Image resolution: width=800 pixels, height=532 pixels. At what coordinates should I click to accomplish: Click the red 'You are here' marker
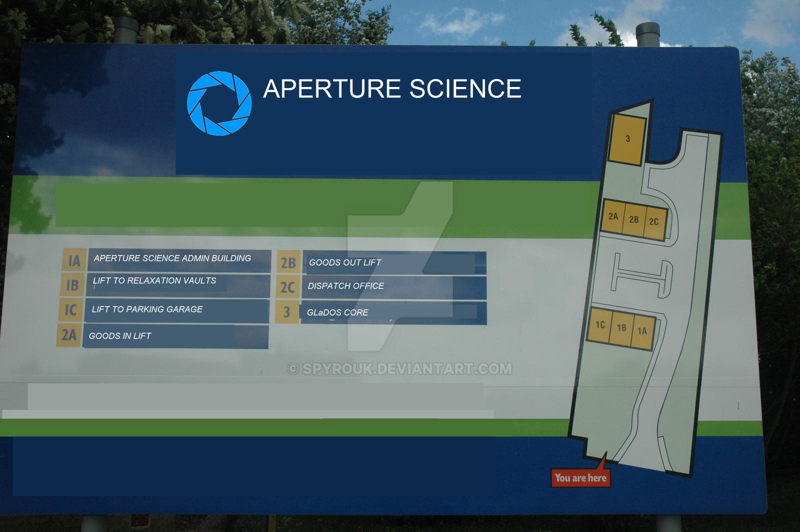(x=580, y=477)
